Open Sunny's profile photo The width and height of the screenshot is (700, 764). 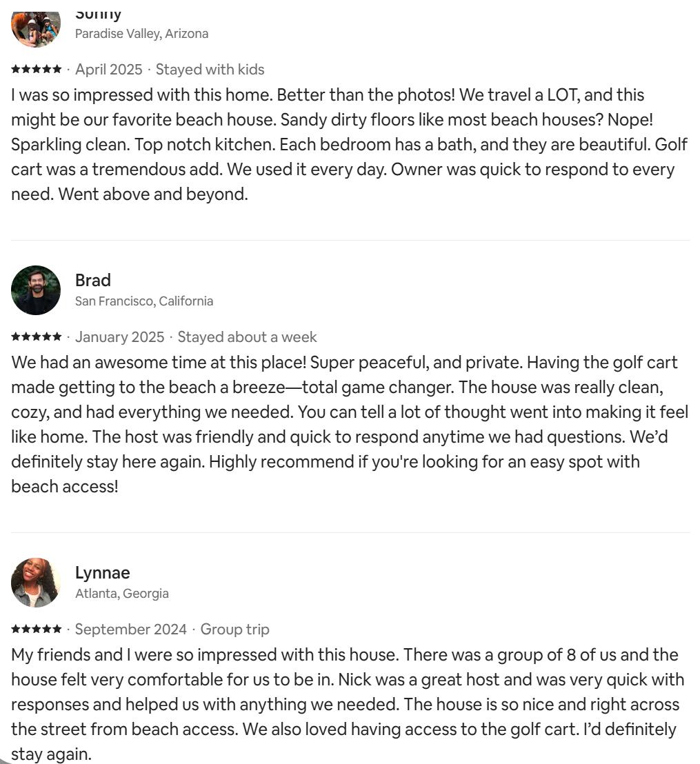36,29
